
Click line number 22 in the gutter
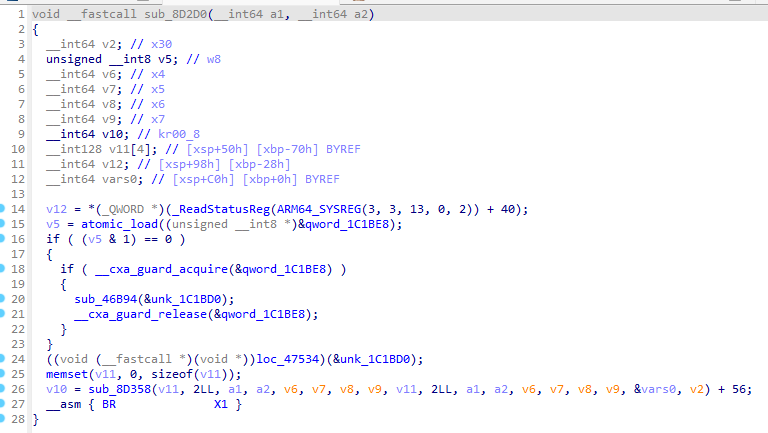pos(18,329)
